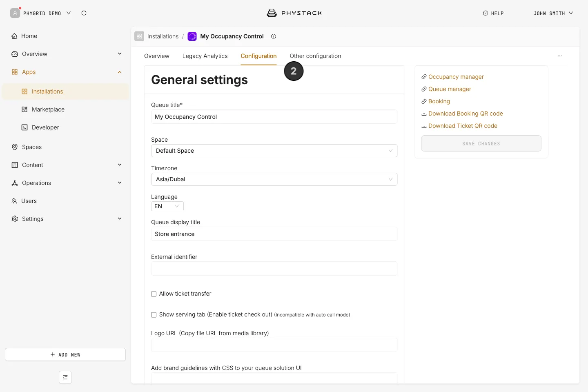The width and height of the screenshot is (588, 392).
Task: Click the Phystack logo at top
Action: click(294, 13)
